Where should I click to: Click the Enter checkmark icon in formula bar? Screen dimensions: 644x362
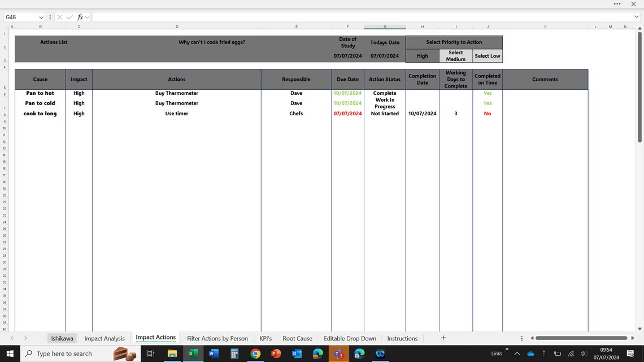tap(69, 17)
